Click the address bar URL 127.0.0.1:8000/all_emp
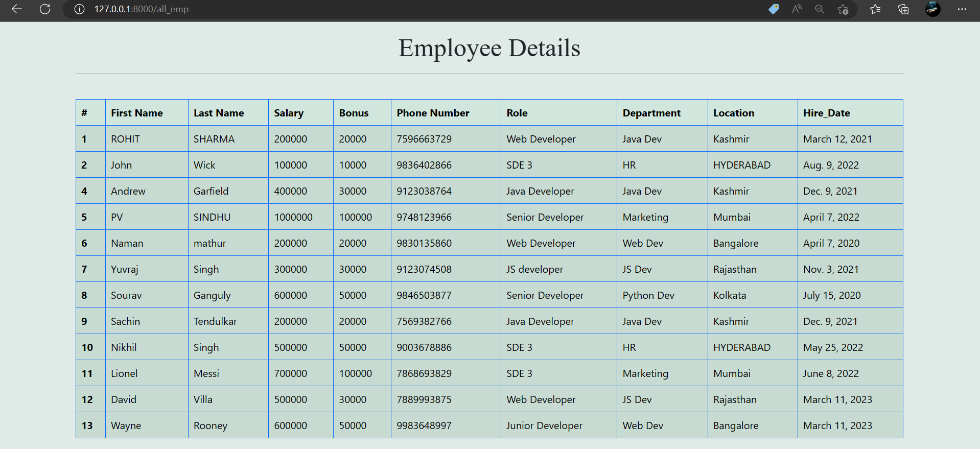This screenshot has height=449, width=980. point(142,9)
